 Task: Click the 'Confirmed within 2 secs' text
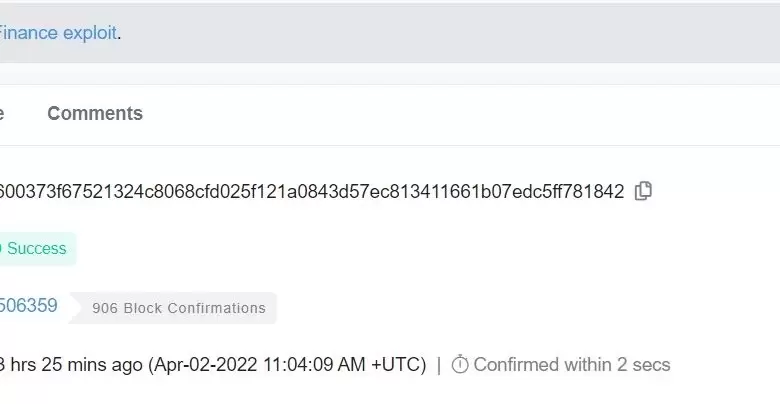[x=572, y=365]
